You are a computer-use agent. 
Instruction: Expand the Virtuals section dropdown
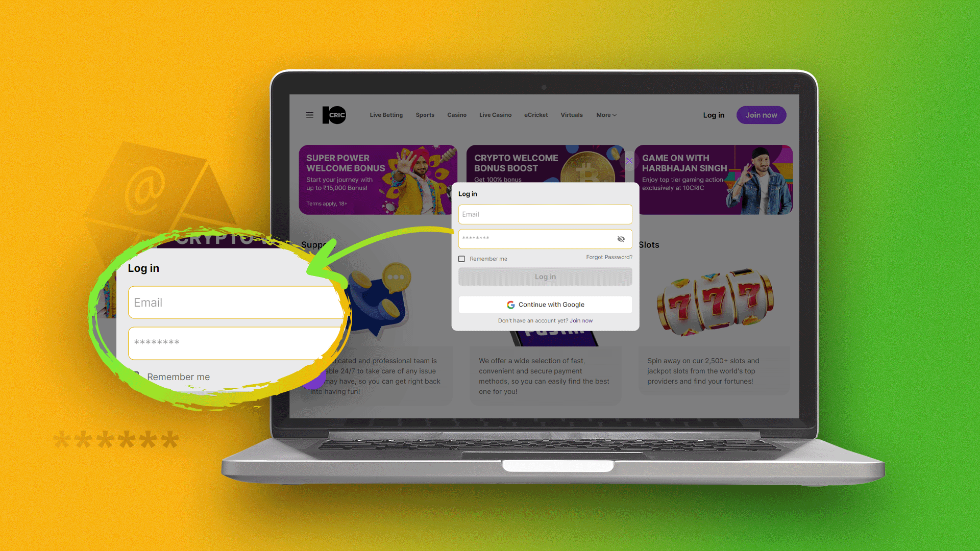[571, 114]
